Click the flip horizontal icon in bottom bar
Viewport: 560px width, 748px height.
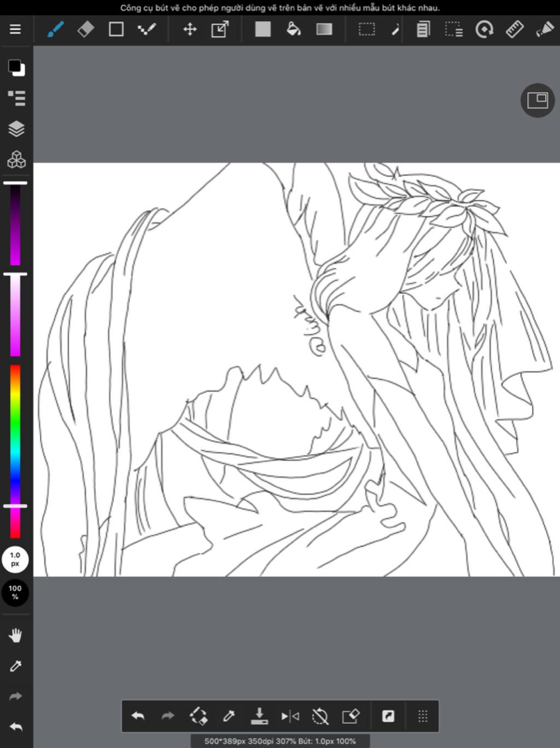(290, 716)
